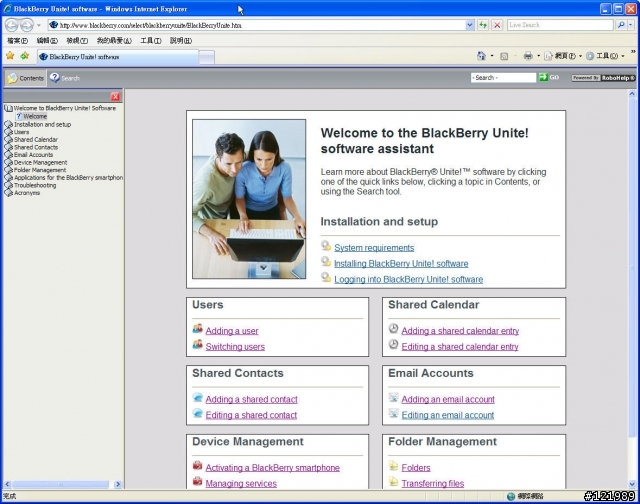Click the help Search text field
This screenshot has width=640, height=504.
coord(503,78)
